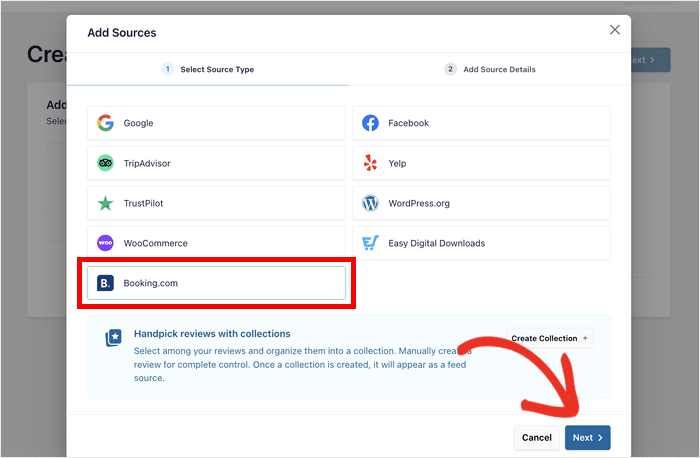This screenshot has height=458, width=700.
Task: Choose the TripAdvisor source label
Action: tap(147, 163)
